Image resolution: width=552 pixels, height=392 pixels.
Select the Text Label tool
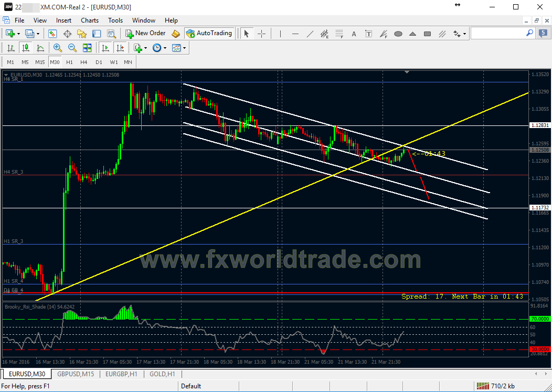(368, 34)
